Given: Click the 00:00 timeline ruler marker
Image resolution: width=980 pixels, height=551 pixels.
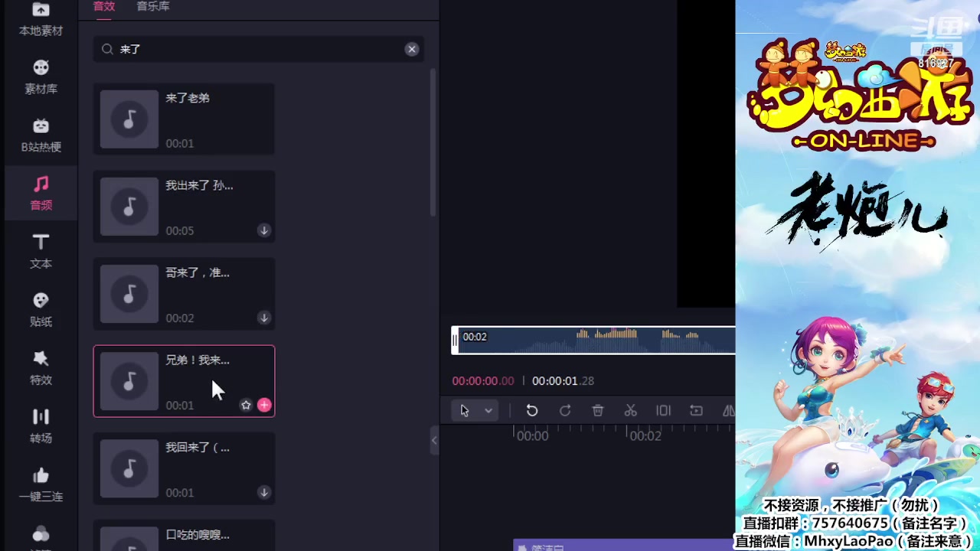Looking at the screenshot, I should (533, 436).
